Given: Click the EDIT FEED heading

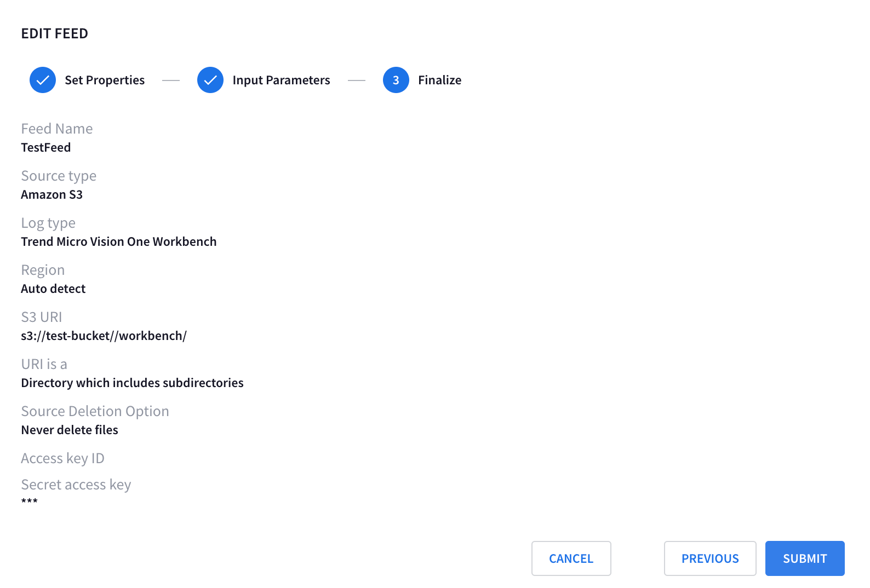Looking at the screenshot, I should (55, 33).
